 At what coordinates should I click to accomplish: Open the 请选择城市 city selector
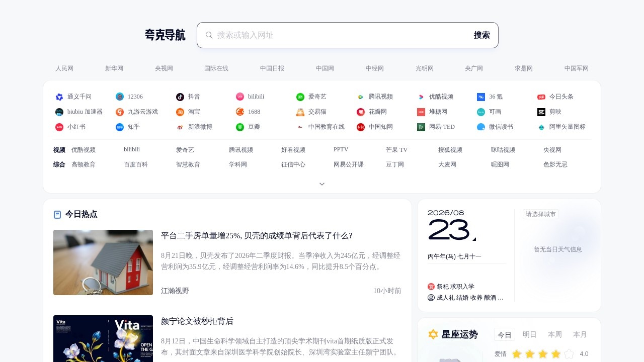pyautogui.click(x=541, y=214)
